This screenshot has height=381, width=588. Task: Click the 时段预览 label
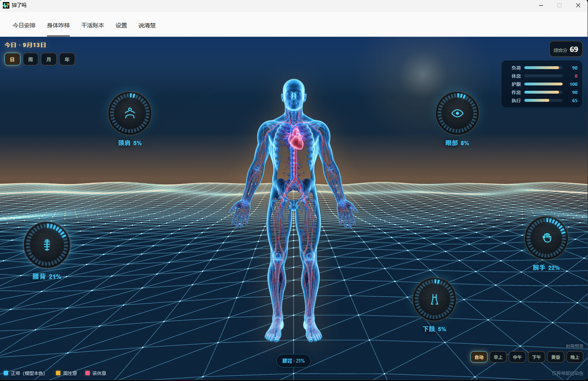(x=575, y=346)
